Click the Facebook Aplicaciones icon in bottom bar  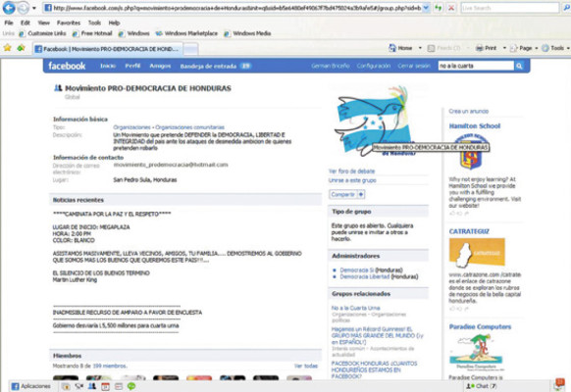coord(15,386)
